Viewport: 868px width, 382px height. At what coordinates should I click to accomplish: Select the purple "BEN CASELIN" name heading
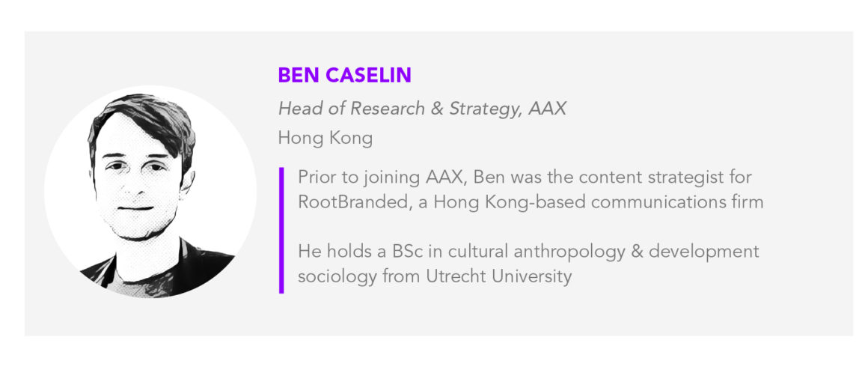tap(344, 76)
